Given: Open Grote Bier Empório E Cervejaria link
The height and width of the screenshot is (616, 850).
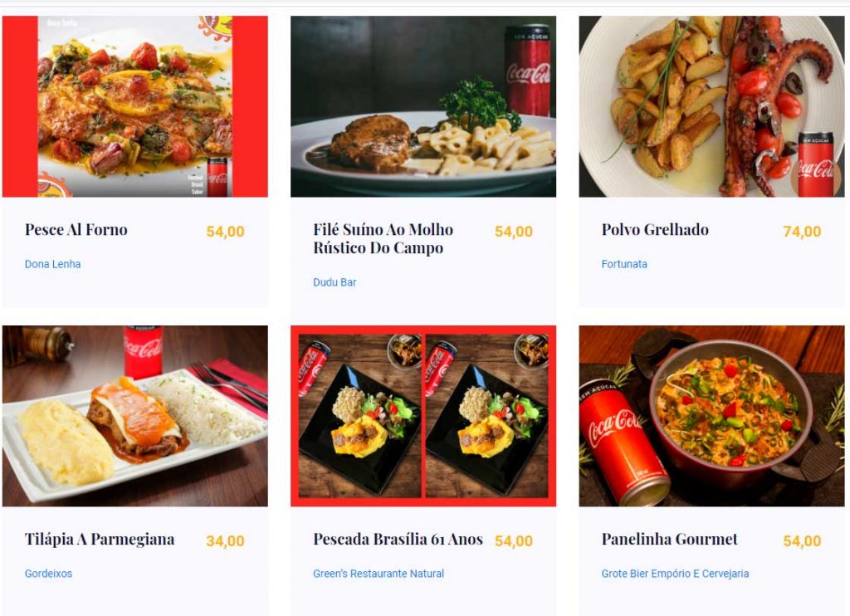Looking at the screenshot, I should (675, 574).
